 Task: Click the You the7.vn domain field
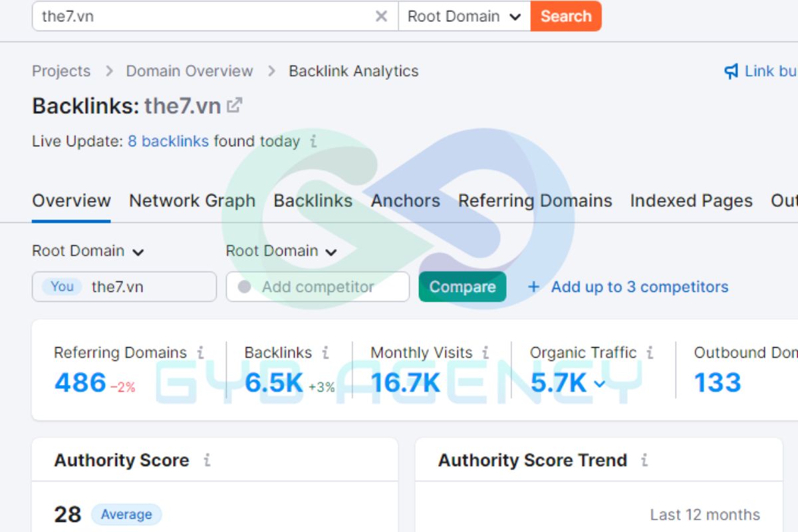coord(124,287)
